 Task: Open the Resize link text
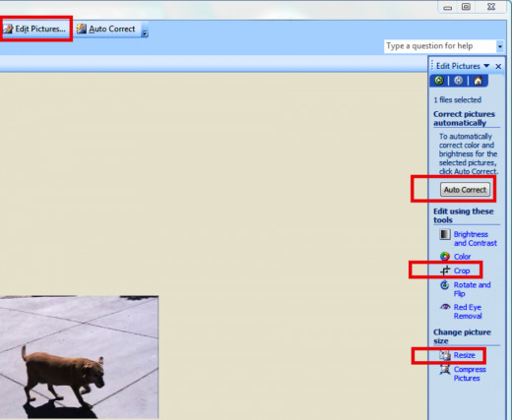tap(464, 355)
